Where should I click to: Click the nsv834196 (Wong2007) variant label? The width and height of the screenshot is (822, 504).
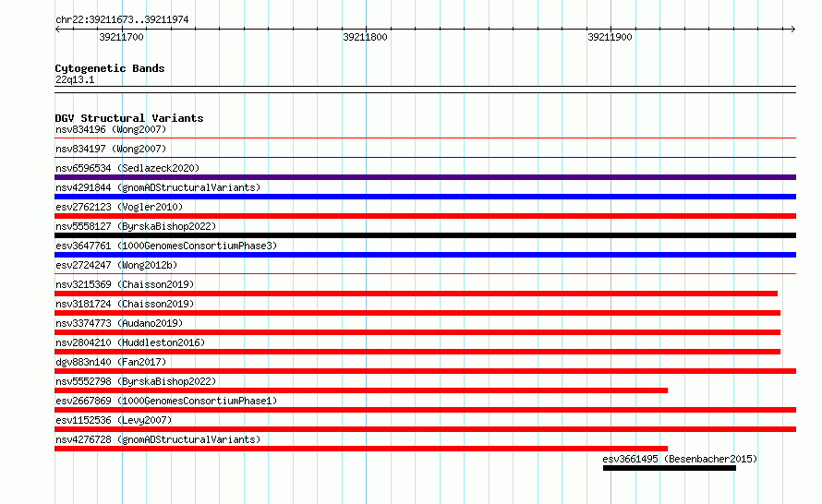[x=111, y=129]
